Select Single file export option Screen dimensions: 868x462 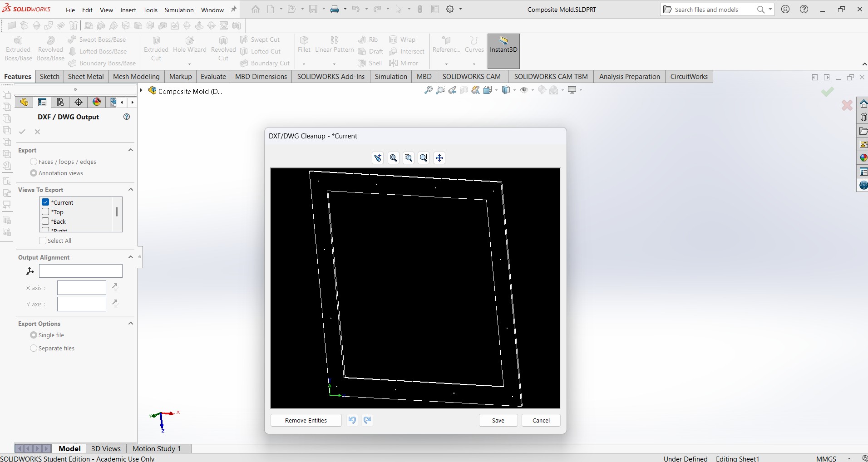click(34, 335)
